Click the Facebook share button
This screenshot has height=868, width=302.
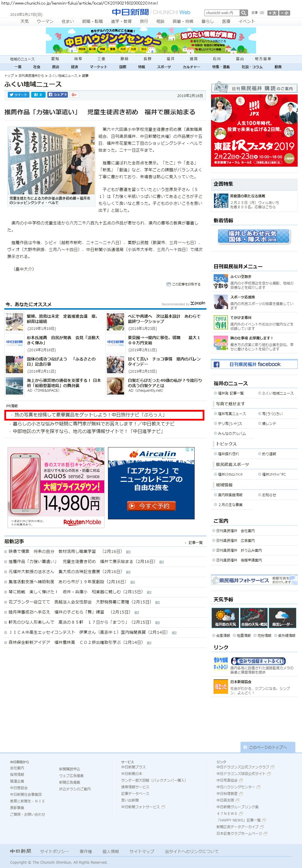pyautogui.click(x=57, y=95)
